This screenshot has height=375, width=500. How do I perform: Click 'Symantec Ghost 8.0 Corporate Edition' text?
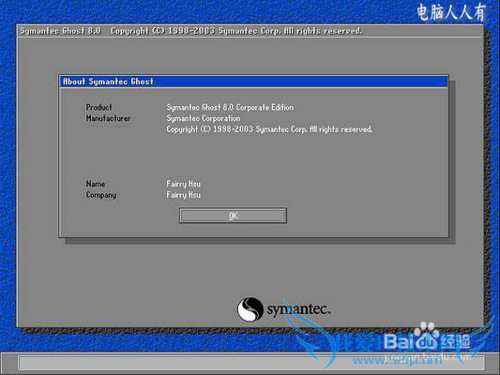pyautogui.click(x=230, y=107)
